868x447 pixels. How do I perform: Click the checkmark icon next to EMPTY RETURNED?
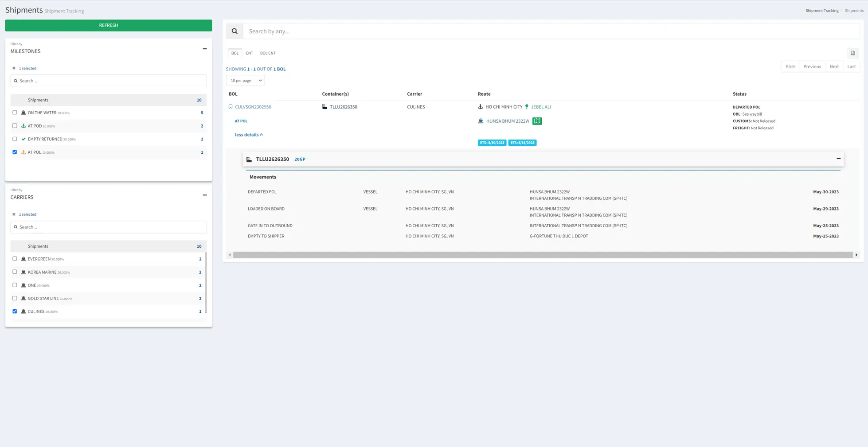click(x=23, y=139)
